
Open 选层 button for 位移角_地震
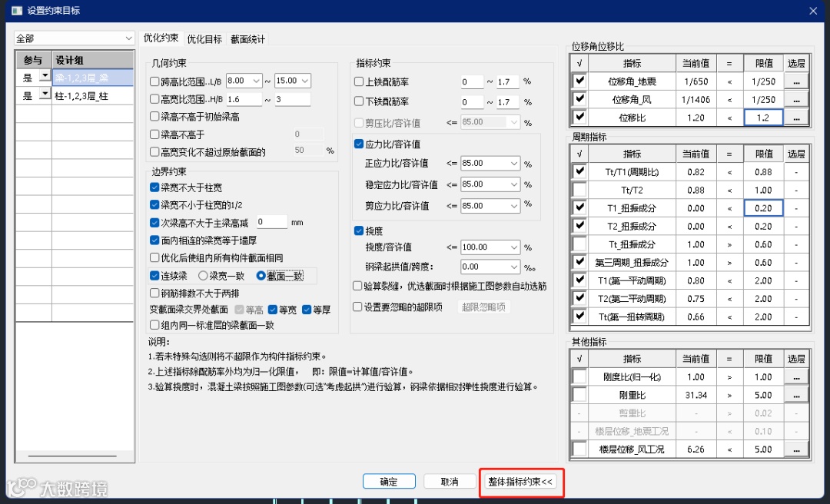[796, 81]
